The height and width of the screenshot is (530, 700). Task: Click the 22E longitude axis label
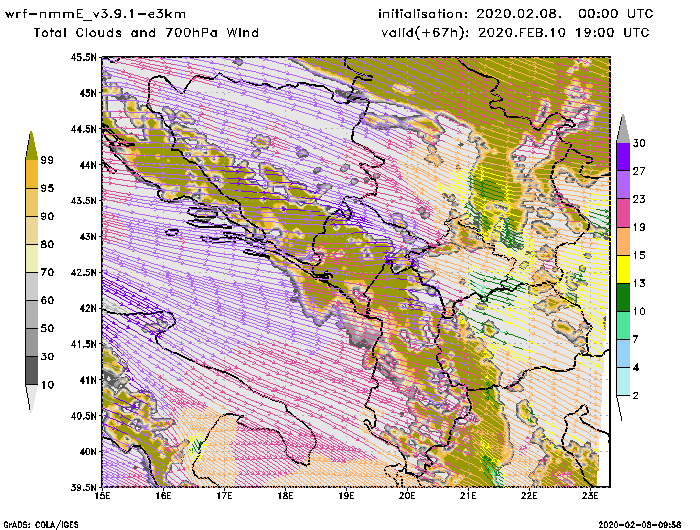529,496
